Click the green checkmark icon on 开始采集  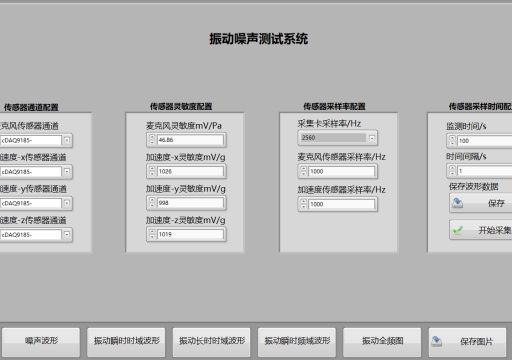(458, 230)
